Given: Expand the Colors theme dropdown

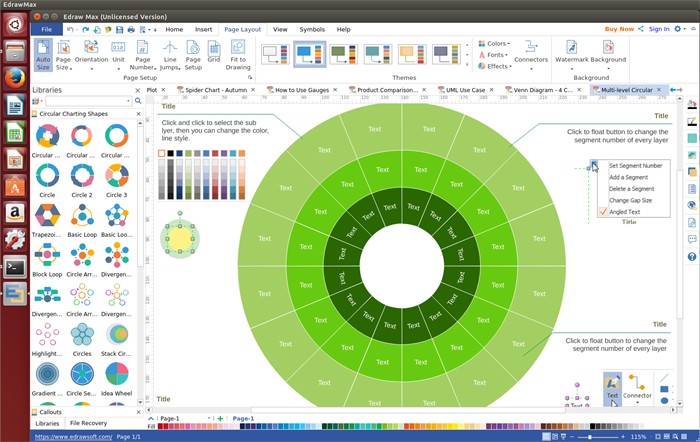Looking at the screenshot, I should 496,44.
